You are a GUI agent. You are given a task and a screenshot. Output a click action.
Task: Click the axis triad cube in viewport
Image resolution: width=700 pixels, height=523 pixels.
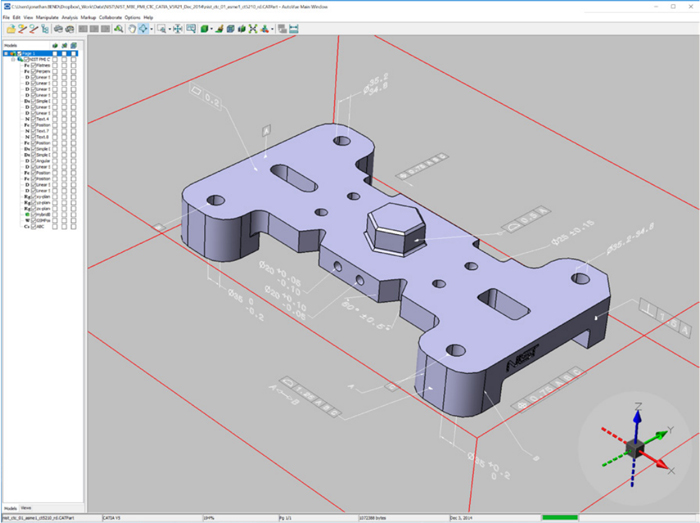637,446
